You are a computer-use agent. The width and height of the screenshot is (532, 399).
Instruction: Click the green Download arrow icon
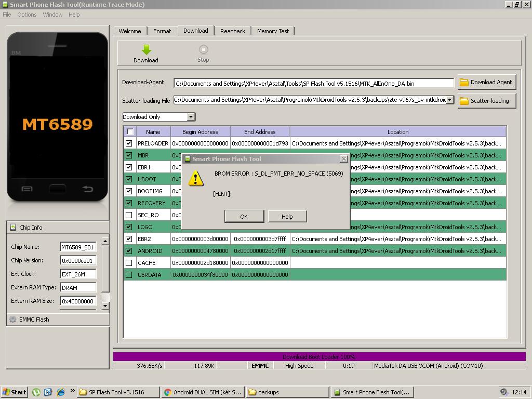pos(146,49)
